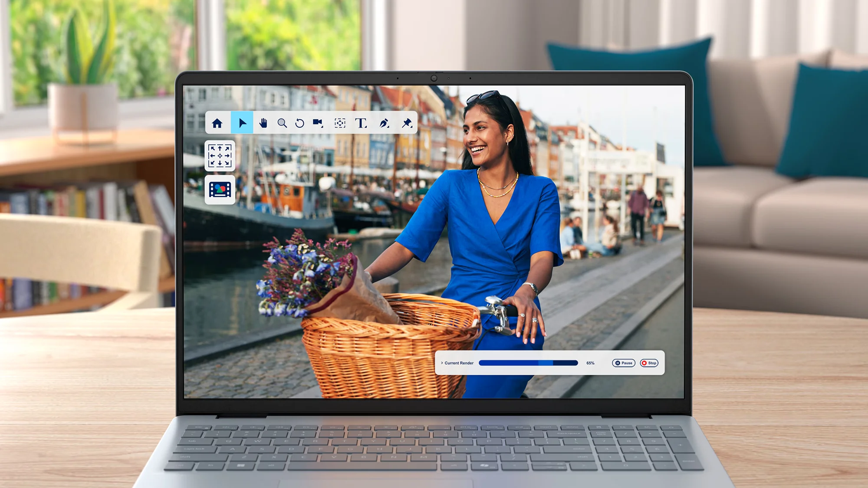Select the Pushpin tool
Screen dimensions: 868x488
tap(407, 123)
